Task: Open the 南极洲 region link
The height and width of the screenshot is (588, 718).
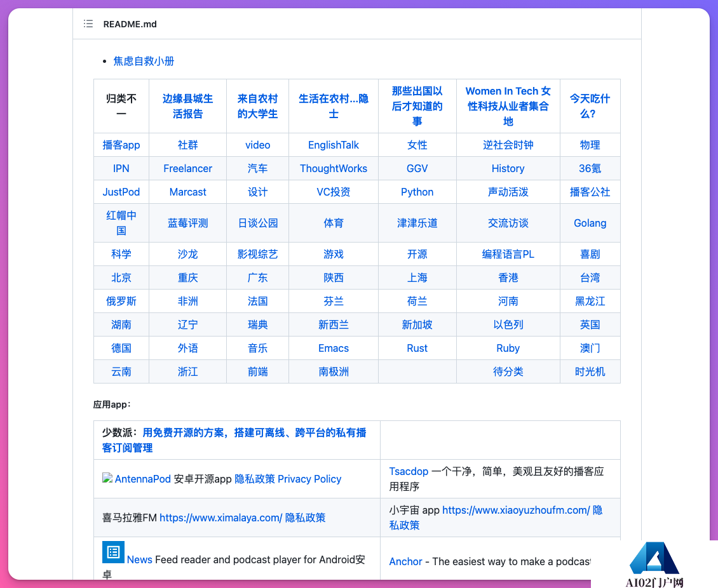Action: [334, 371]
